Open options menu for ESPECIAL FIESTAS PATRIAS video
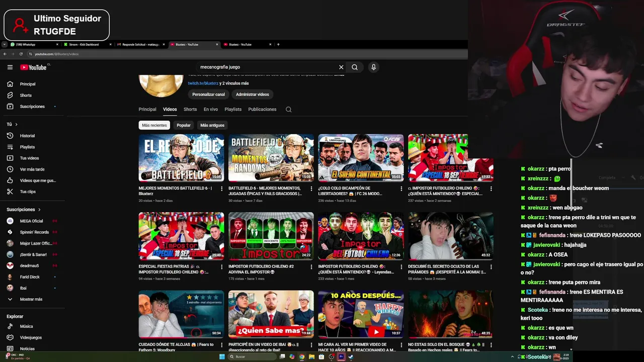 point(221,267)
